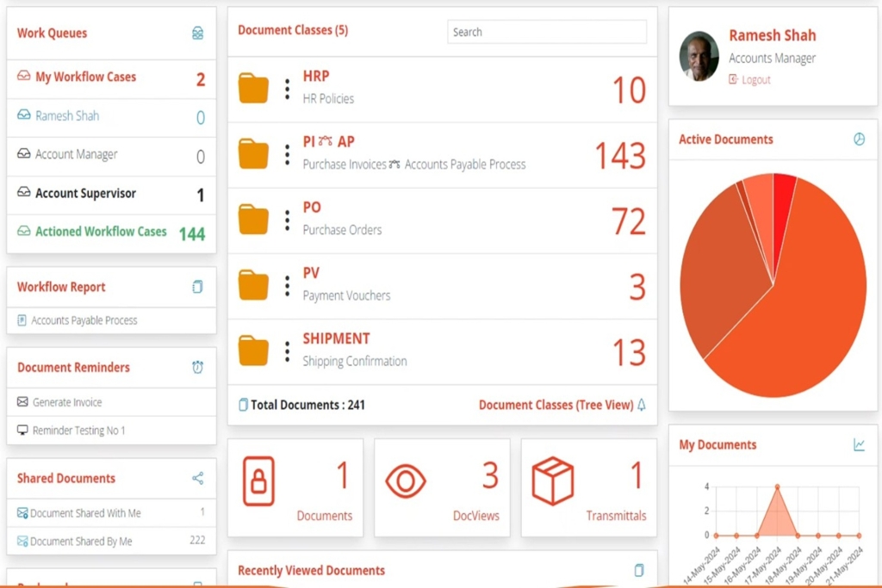Screen dimensions: 882x588
Task: Click the DocViews eye icon tile
Action: pos(442,487)
